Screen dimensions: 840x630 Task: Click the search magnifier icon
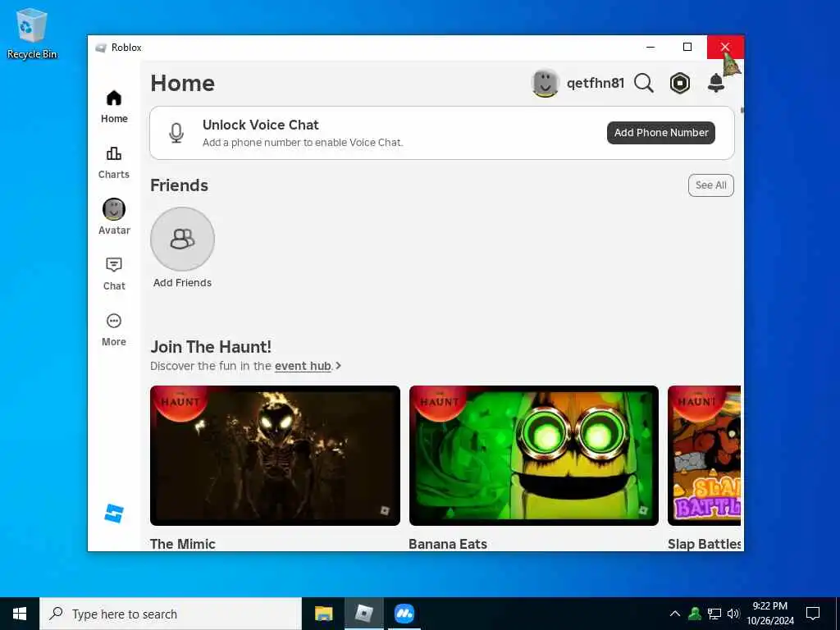point(644,83)
